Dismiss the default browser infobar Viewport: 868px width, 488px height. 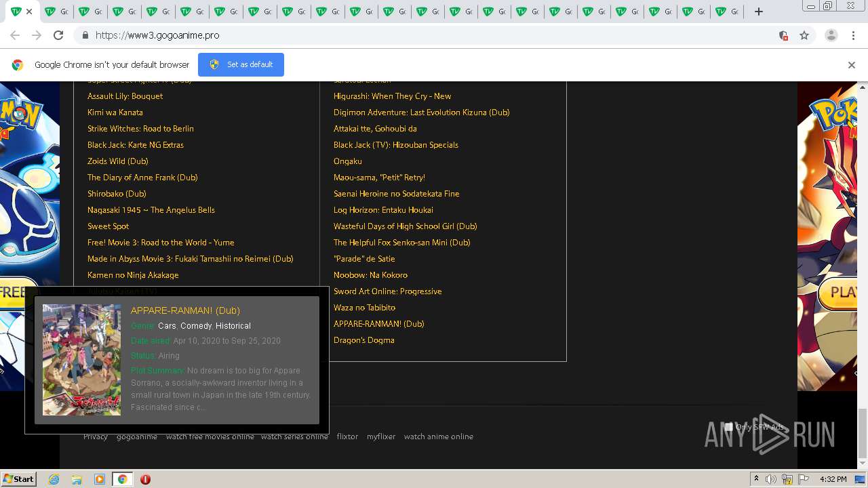(x=851, y=65)
